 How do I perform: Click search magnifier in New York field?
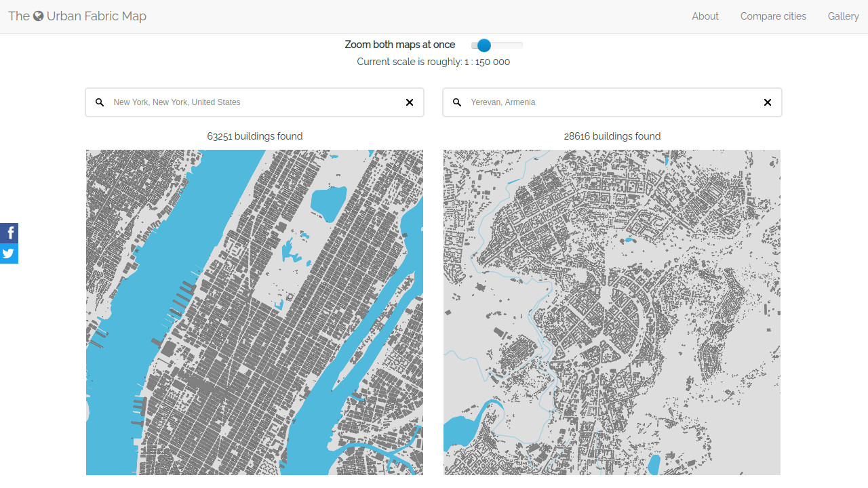pos(100,102)
